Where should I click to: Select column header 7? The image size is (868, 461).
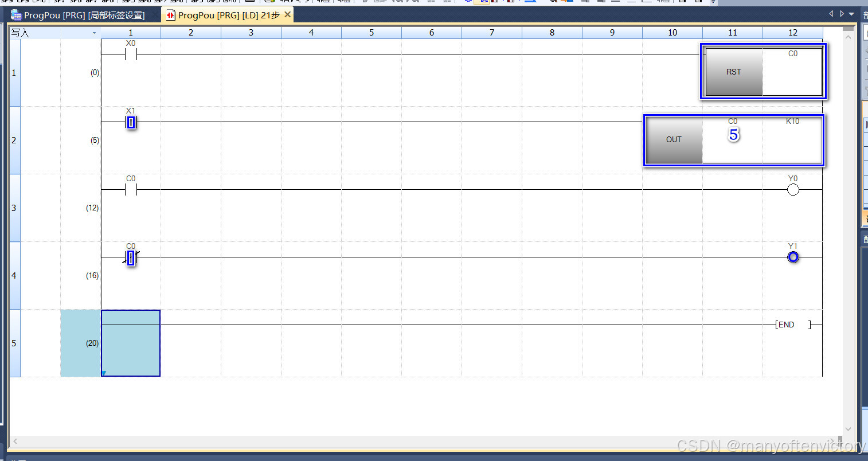coord(492,33)
